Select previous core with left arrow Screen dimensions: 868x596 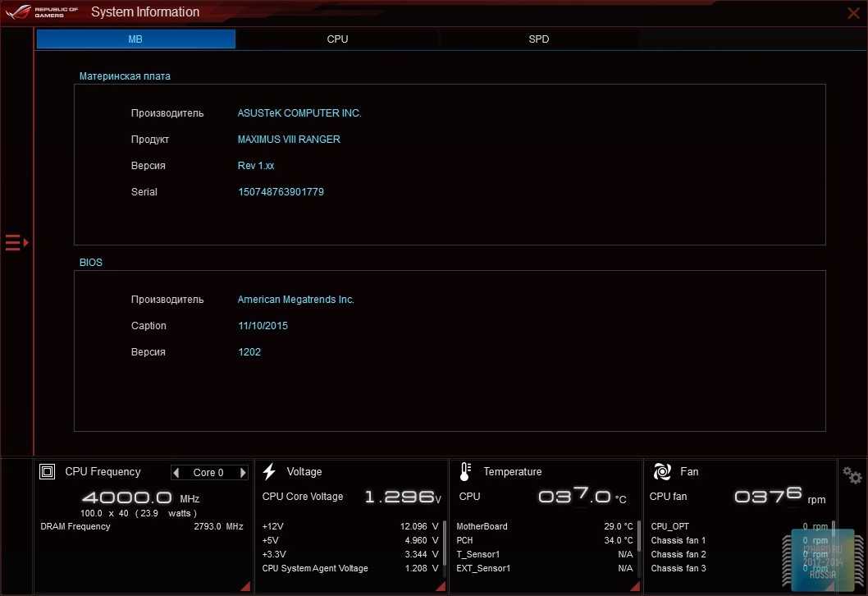tap(176, 473)
